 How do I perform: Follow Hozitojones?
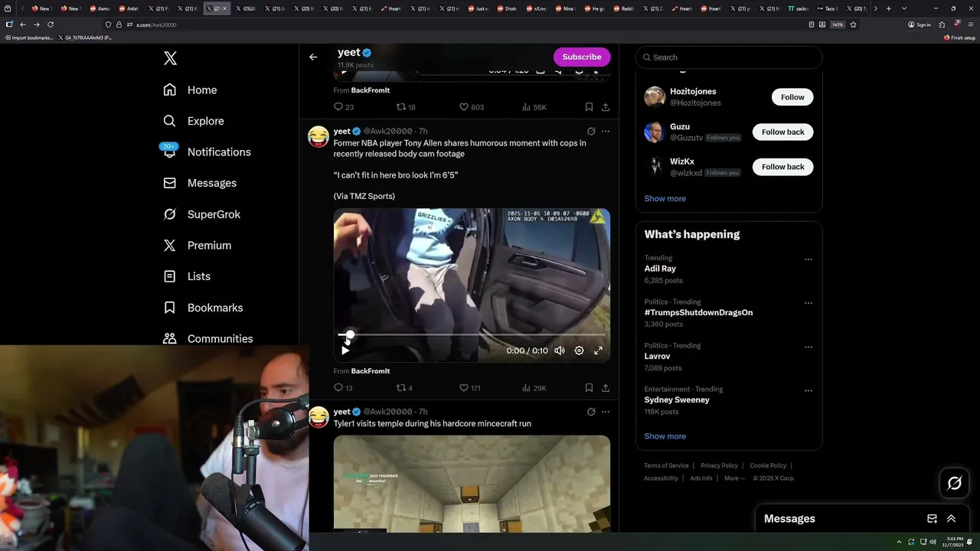(x=792, y=97)
